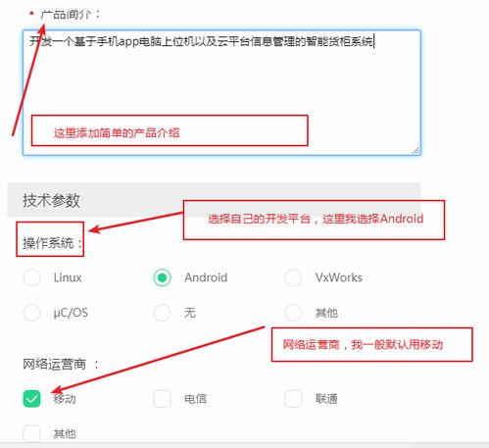Click inside the 产品简介 text area

[x=221, y=92]
